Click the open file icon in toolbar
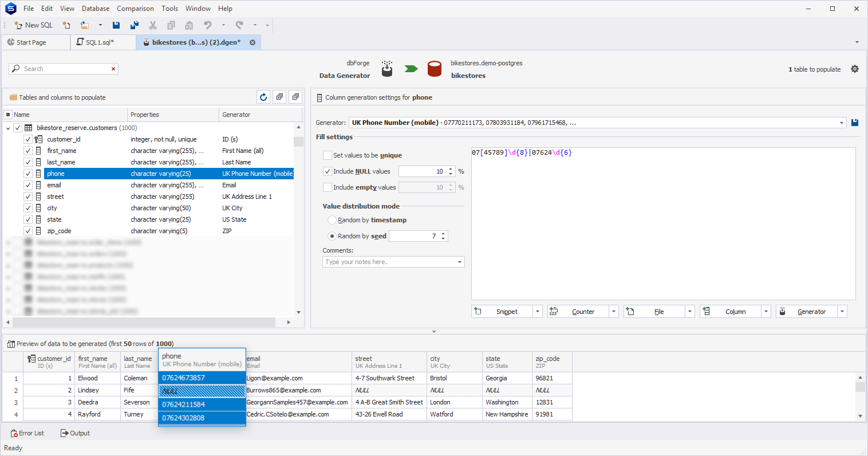 point(84,25)
